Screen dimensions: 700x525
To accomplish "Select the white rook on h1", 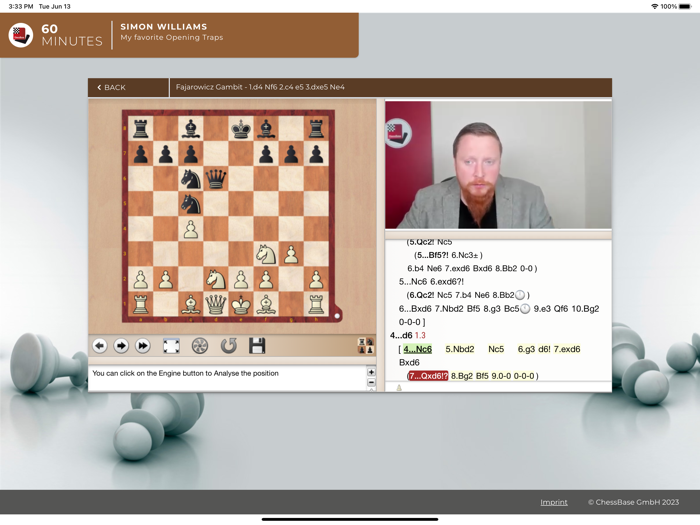I will pyautogui.click(x=316, y=304).
